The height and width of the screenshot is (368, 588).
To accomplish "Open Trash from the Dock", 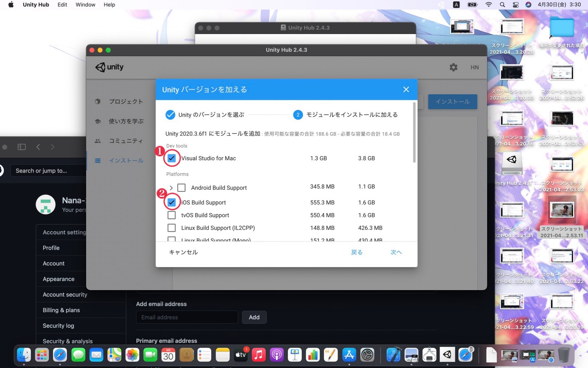I will tap(564, 355).
